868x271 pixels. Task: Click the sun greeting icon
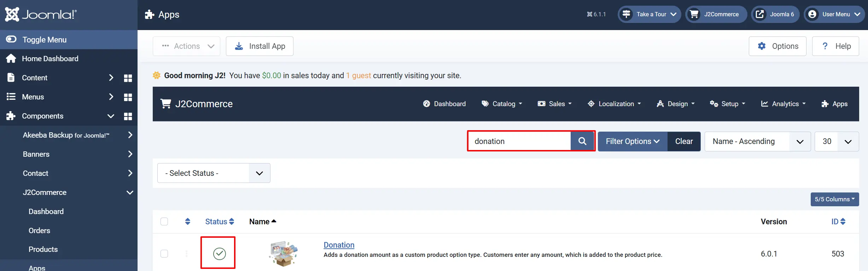(x=156, y=75)
